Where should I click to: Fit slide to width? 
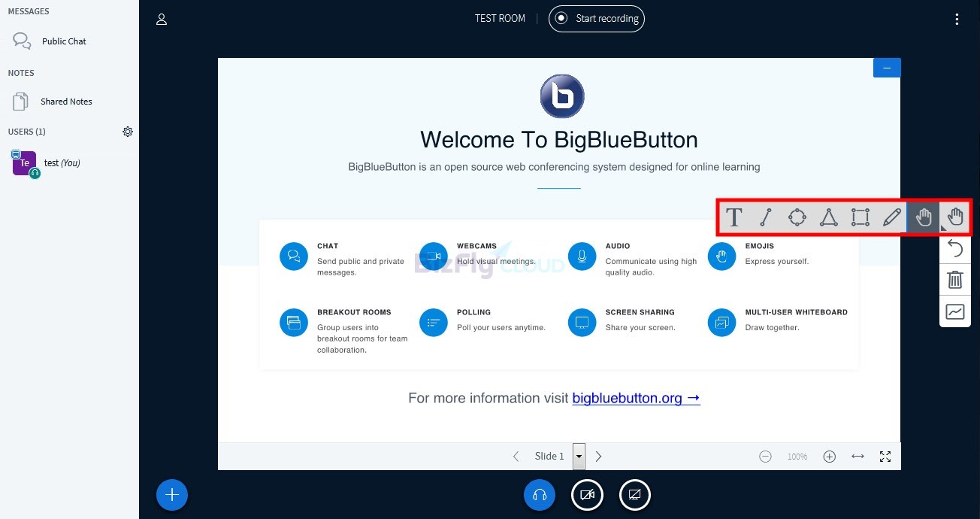click(857, 457)
